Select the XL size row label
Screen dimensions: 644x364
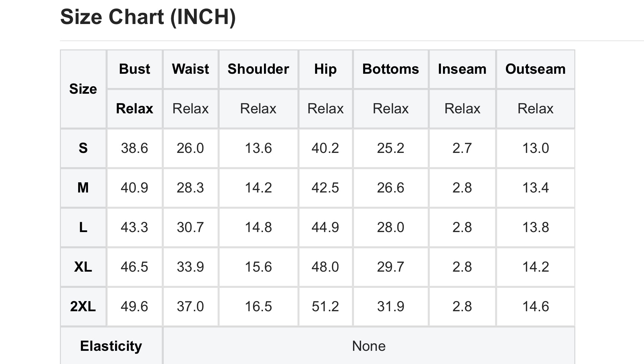tap(83, 267)
